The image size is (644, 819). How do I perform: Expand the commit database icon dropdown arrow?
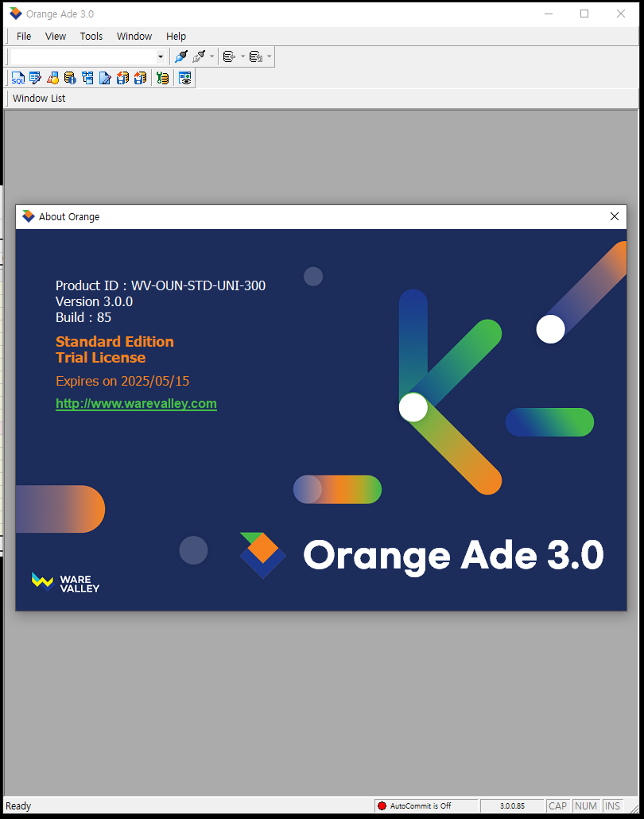click(243, 56)
